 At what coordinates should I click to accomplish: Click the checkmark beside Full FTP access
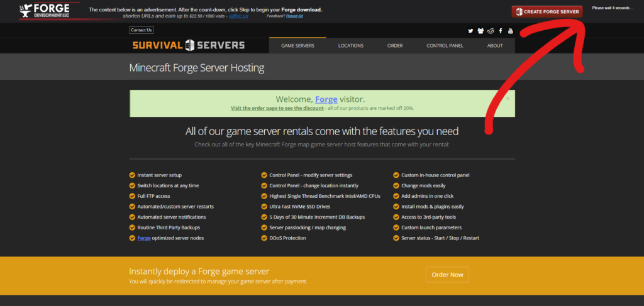(x=132, y=196)
